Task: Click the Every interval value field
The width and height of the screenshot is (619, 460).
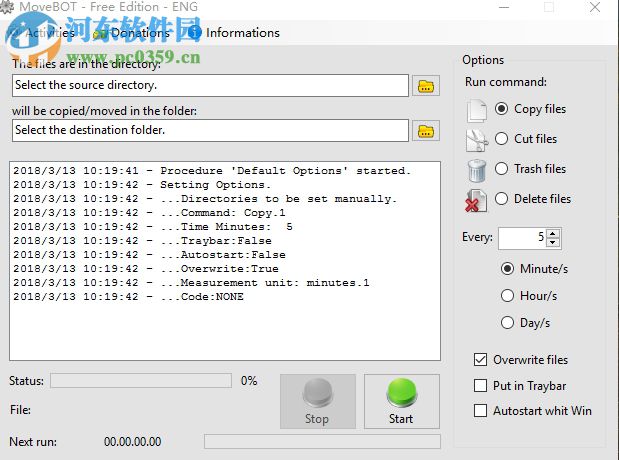Action: point(522,238)
